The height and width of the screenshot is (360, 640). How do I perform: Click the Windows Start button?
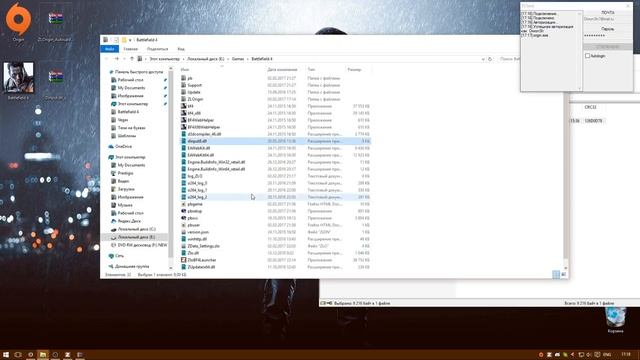6,355
